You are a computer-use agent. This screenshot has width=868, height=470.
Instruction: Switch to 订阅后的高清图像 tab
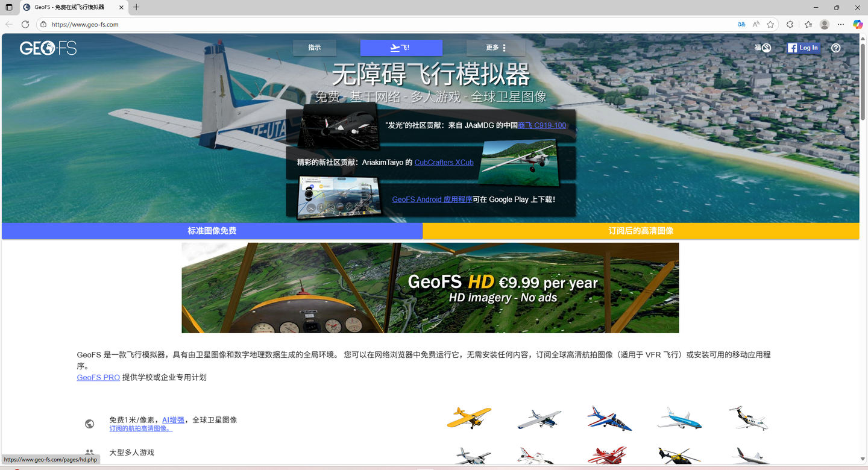641,231
